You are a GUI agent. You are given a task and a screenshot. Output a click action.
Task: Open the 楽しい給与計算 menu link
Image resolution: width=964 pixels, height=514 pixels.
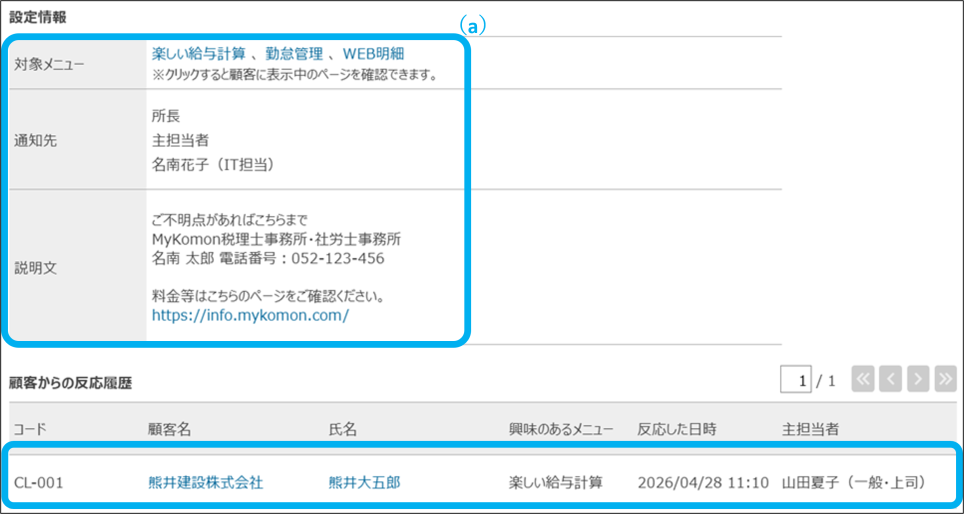click(x=200, y=55)
